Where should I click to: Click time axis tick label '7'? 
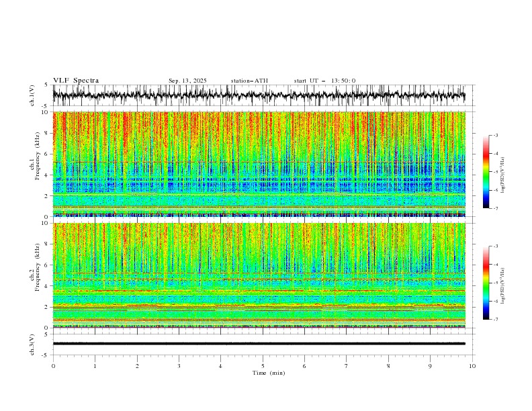coord(347,366)
